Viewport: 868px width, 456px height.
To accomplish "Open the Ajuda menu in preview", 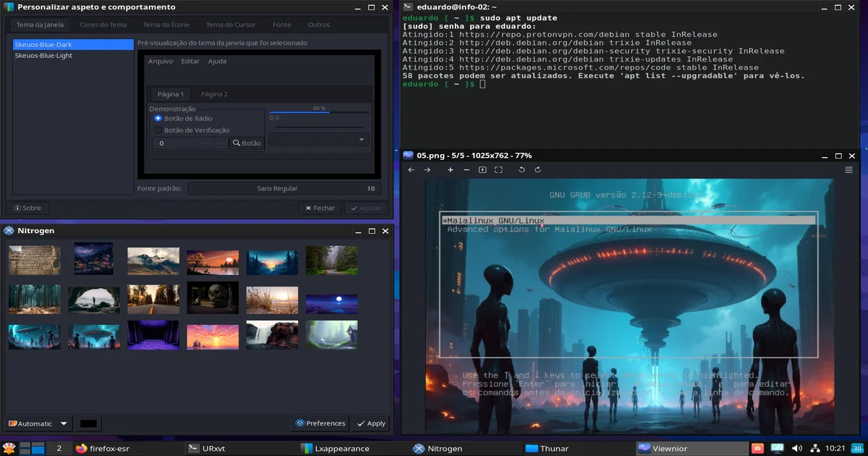I will click(217, 62).
